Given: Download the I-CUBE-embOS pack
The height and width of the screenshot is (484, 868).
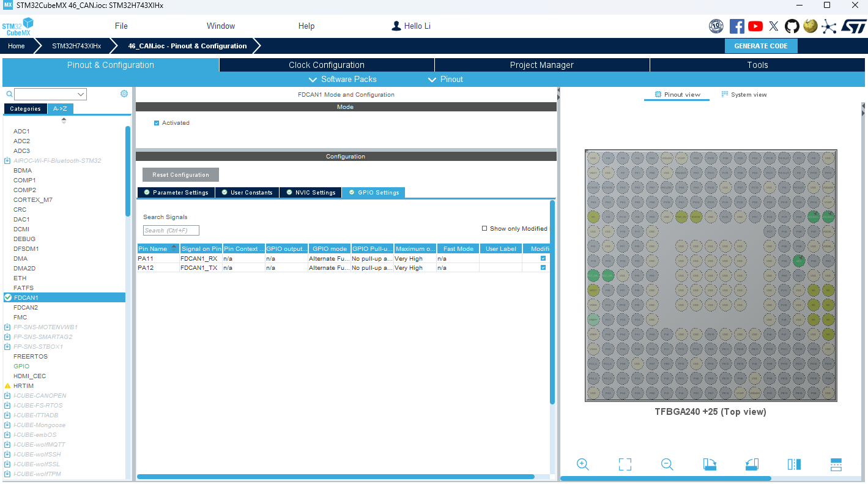Looking at the screenshot, I should point(7,434).
